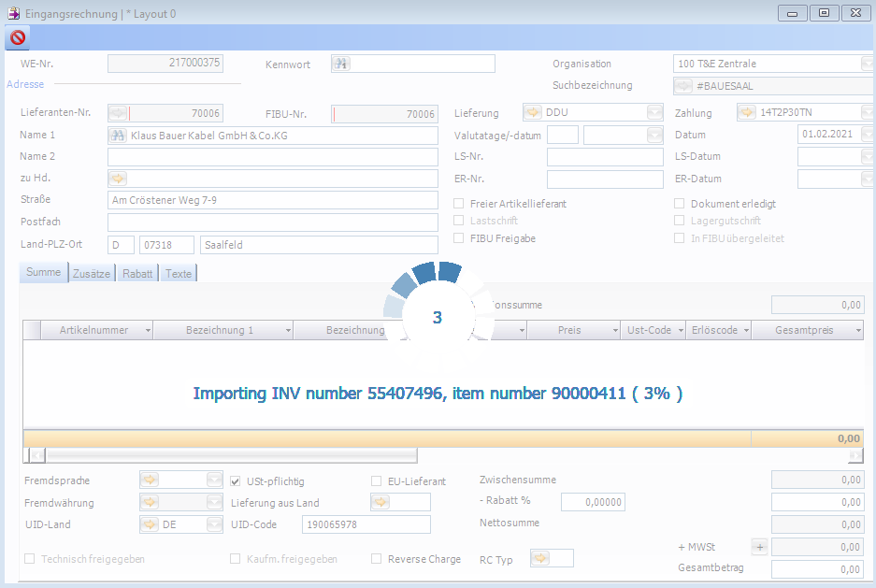Click binoculars icon beside Name 1 field
Screen dimensions: 876x588
pos(118,136)
